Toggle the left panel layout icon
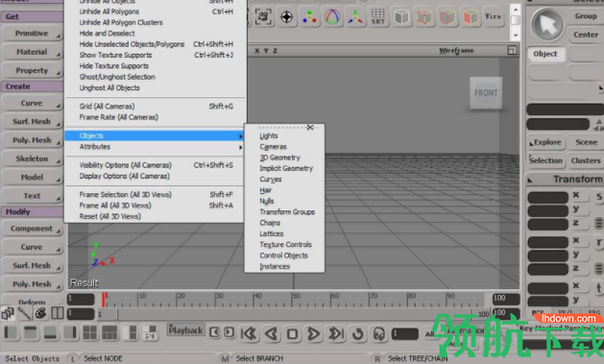This screenshot has height=364, width=604. tap(11, 332)
